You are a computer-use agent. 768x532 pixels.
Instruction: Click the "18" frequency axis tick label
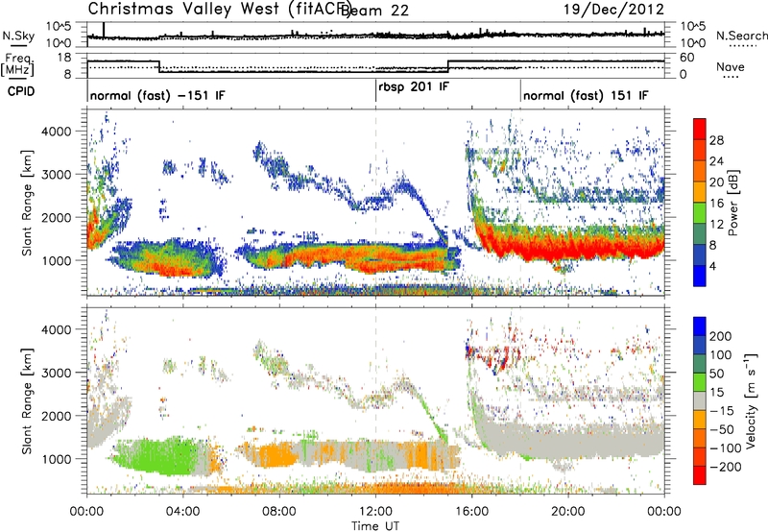tap(64, 58)
